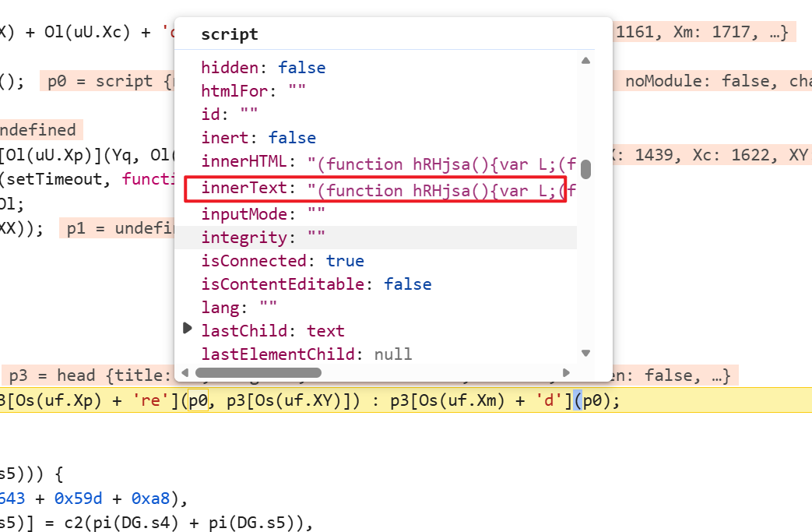This screenshot has height=532, width=812.
Task: Click the horizontal scrollbar thumb in popup
Action: 258,373
